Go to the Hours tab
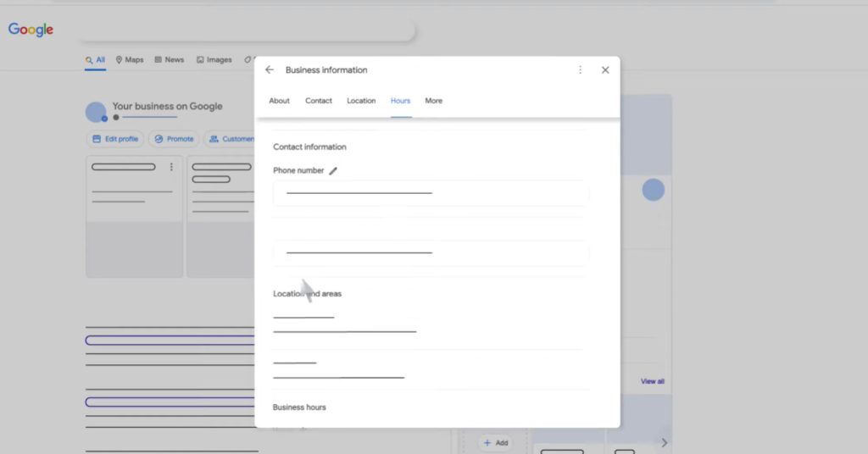The image size is (868, 454). point(400,101)
